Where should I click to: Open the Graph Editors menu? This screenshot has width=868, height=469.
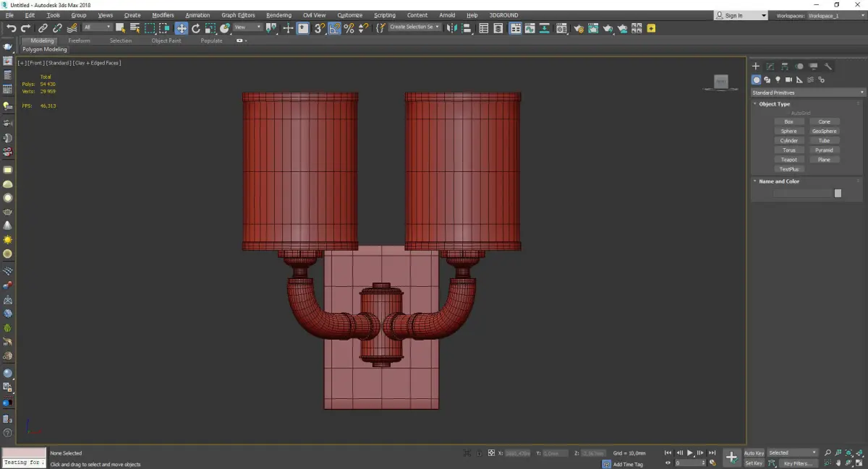(238, 15)
